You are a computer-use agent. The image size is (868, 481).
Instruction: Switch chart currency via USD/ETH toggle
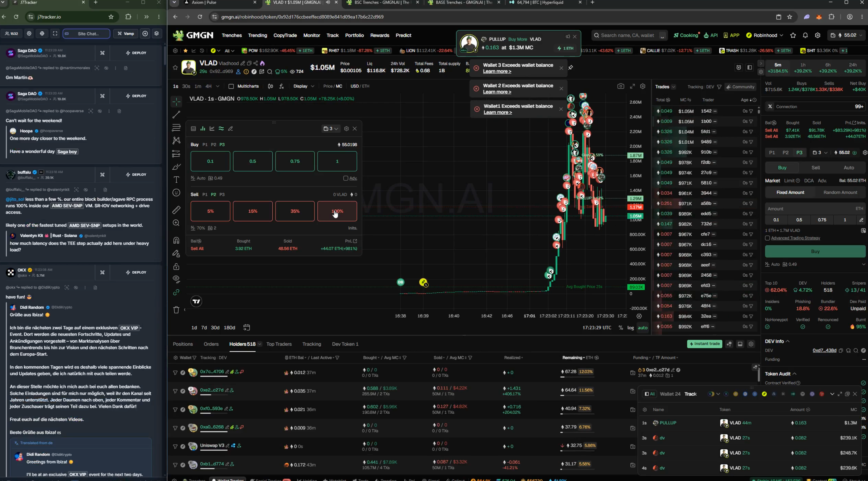click(360, 86)
